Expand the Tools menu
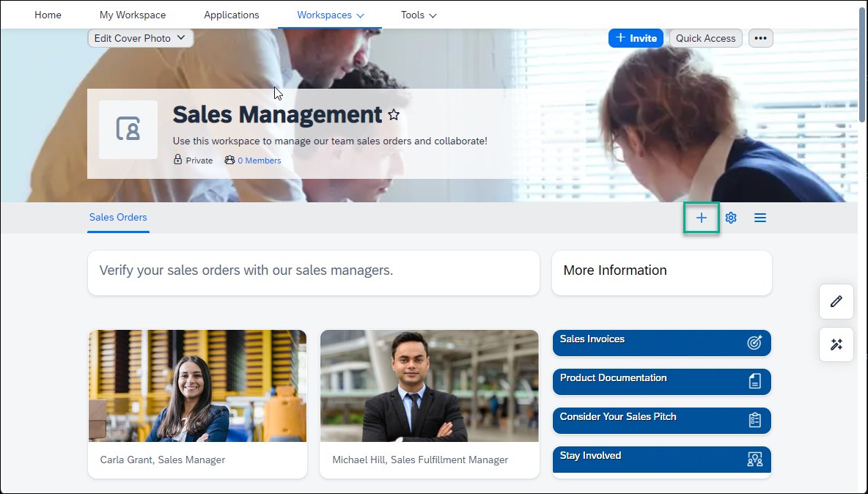The height and width of the screenshot is (494, 868). point(419,15)
